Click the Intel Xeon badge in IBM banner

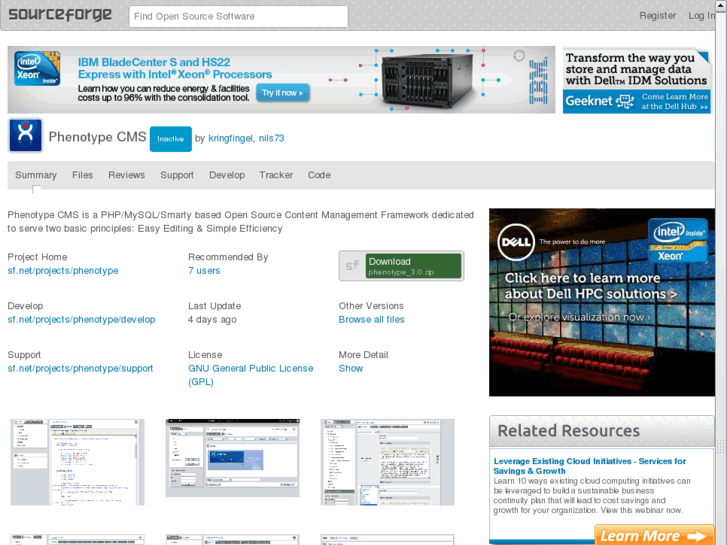[37, 69]
